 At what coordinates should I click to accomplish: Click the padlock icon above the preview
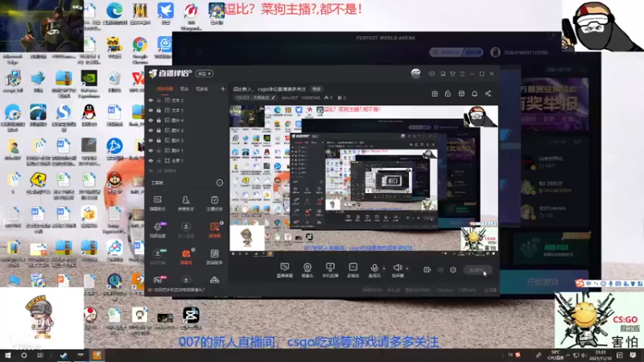pos(448,93)
